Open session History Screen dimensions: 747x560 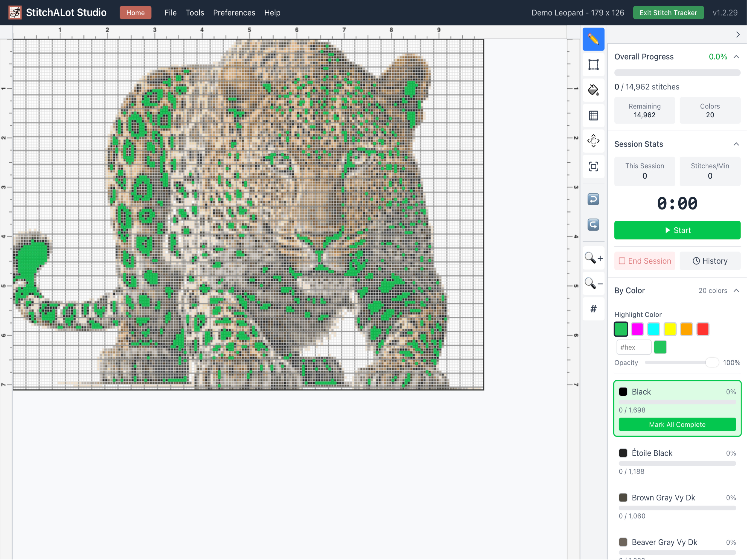point(710,261)
